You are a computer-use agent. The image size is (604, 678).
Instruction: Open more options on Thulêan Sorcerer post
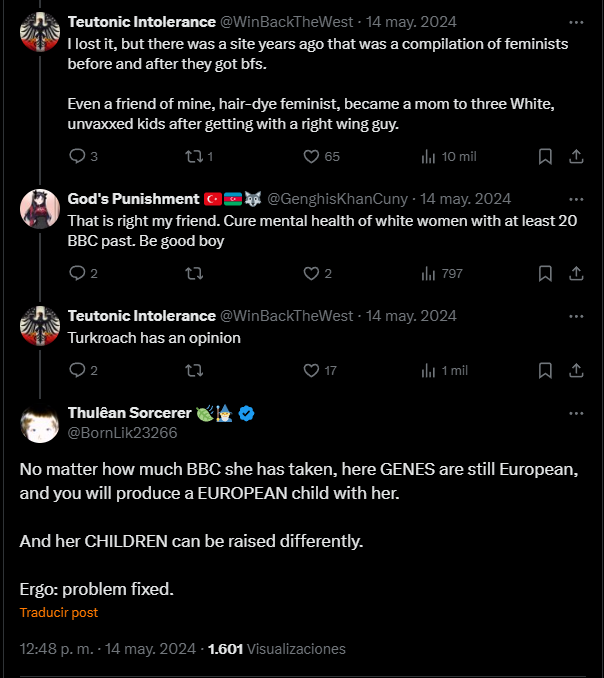576,413
